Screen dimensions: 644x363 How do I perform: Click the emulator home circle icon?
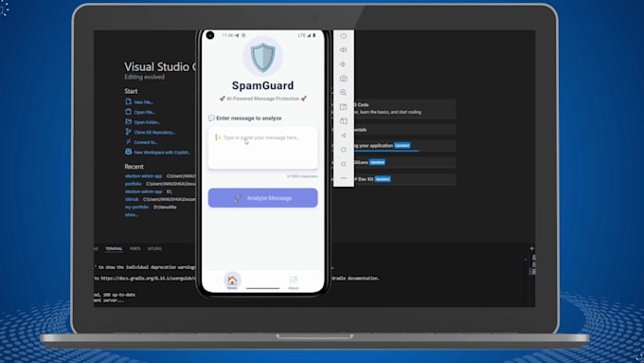click(x=344, y=150)
